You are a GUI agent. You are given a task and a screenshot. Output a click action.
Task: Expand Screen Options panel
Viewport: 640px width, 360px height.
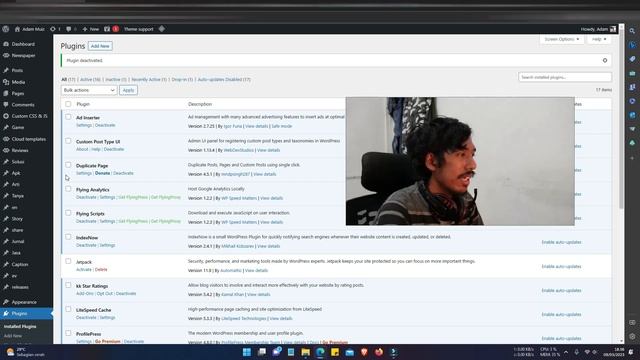(561, 39)
